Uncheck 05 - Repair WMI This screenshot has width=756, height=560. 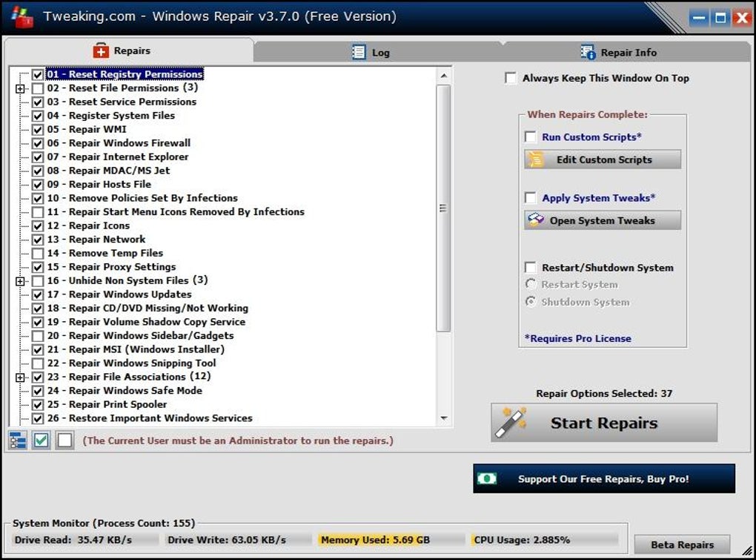[x=37, y=129]
